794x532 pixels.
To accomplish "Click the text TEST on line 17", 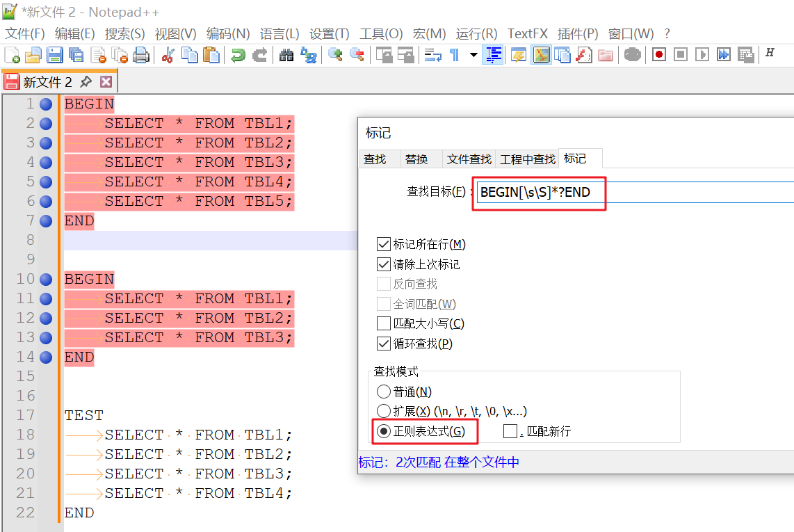I will (x=84, y=415).
